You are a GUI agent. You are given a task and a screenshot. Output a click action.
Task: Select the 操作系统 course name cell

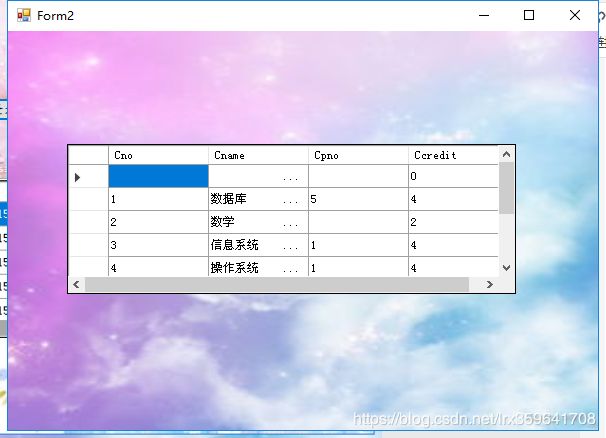coord(258,266)
